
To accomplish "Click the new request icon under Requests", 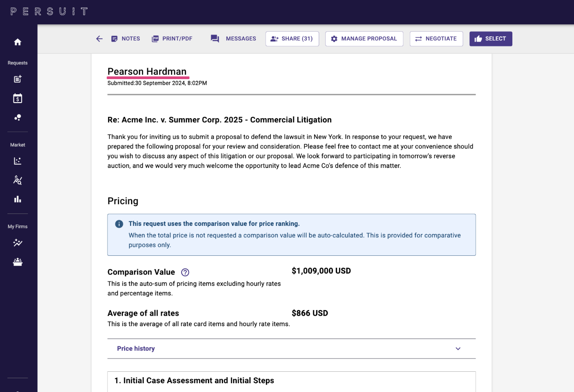I will (17, 79).
